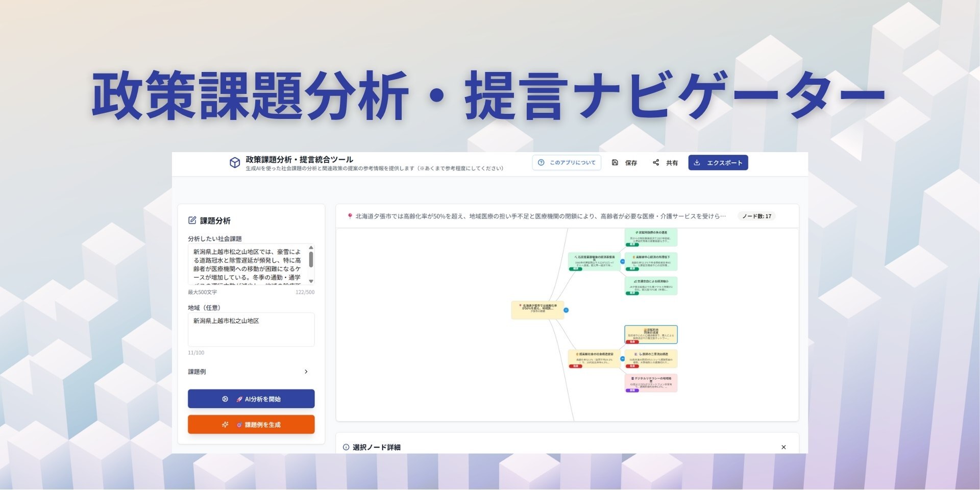This screenshot has height=490, width=980.
Task: Collapse the 超高齢社会 node's minus toggle
Action: [x=622, y=359]
